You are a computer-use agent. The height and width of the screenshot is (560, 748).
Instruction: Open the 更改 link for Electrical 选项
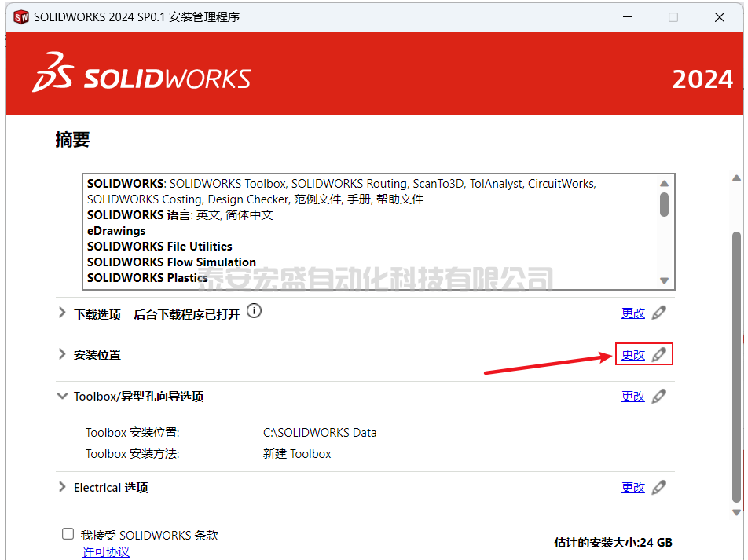[x=632, y=488]
